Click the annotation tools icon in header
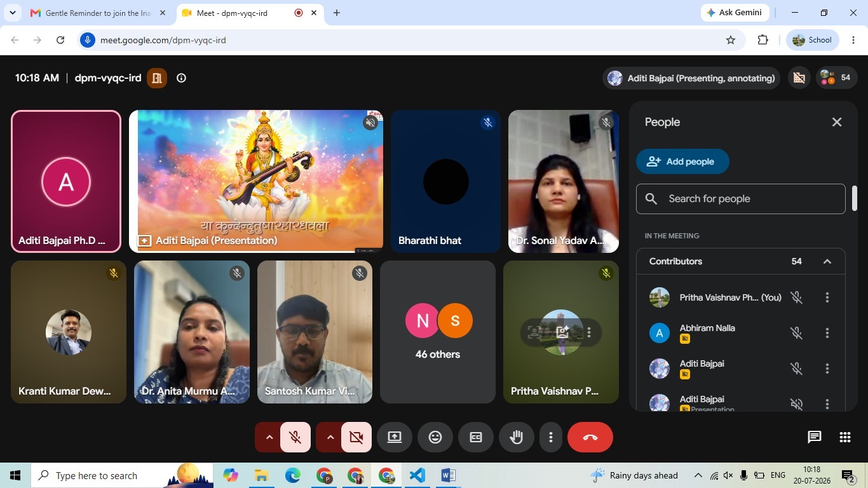This screenshot has height=488, width=868. coord(799,78)
